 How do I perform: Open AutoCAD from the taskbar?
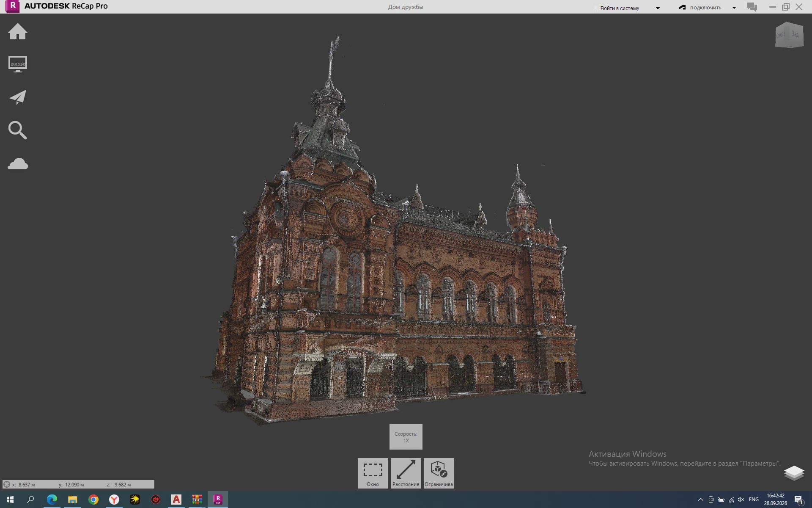(176, 500)
